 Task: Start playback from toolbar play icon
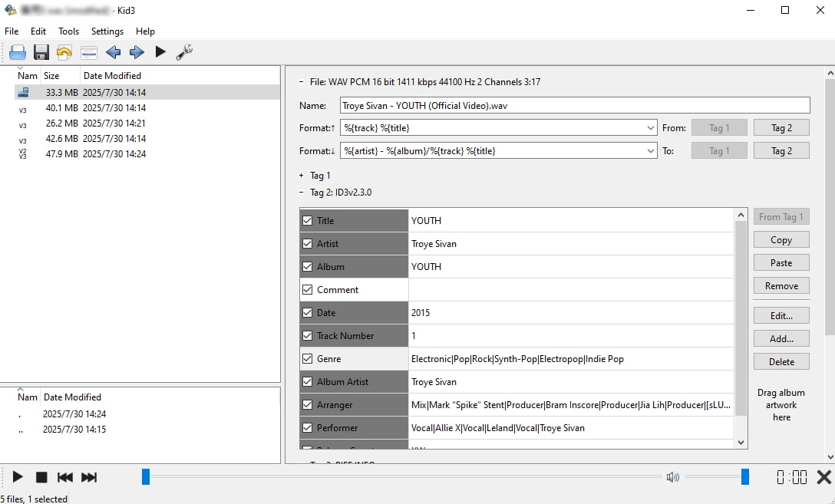tap(160, 51)
